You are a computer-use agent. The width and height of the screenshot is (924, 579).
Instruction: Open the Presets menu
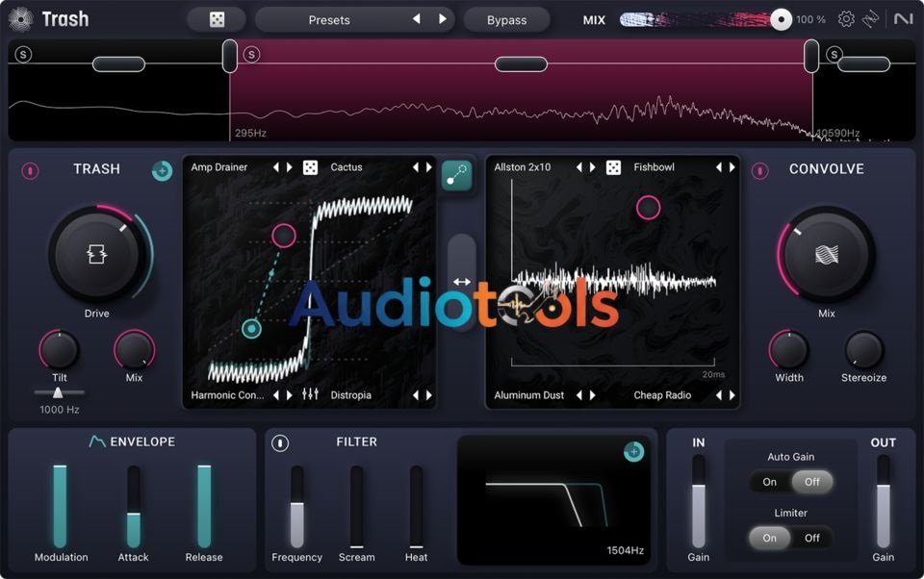pyautogui.click(x=329, y=19)
